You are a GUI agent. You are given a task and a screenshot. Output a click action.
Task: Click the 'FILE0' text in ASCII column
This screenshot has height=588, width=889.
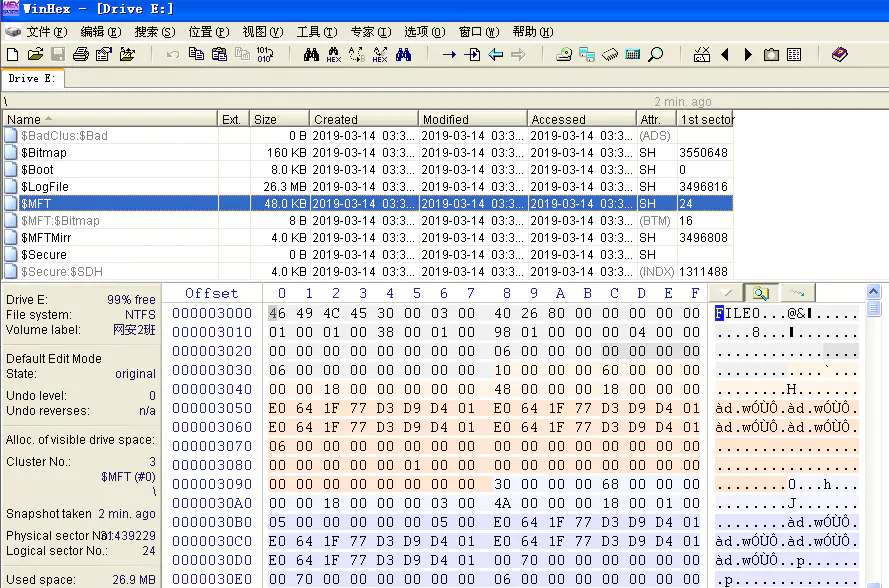[738, 314]
